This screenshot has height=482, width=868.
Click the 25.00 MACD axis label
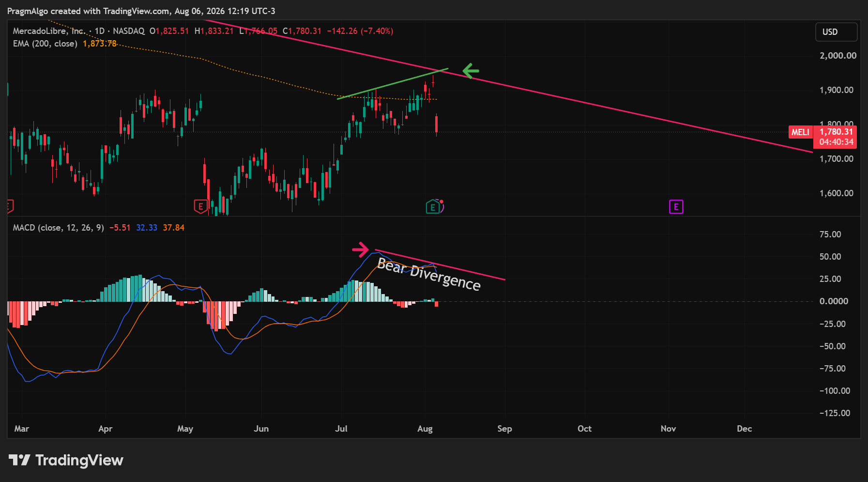(830, 279)
